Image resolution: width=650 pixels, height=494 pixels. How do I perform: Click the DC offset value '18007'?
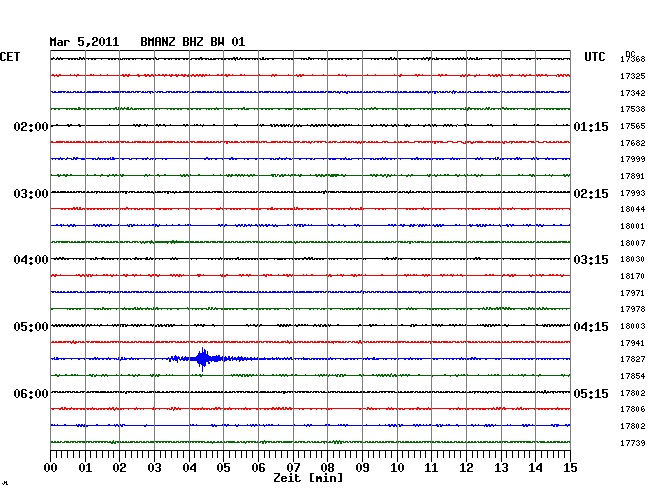tap(633, 243)
